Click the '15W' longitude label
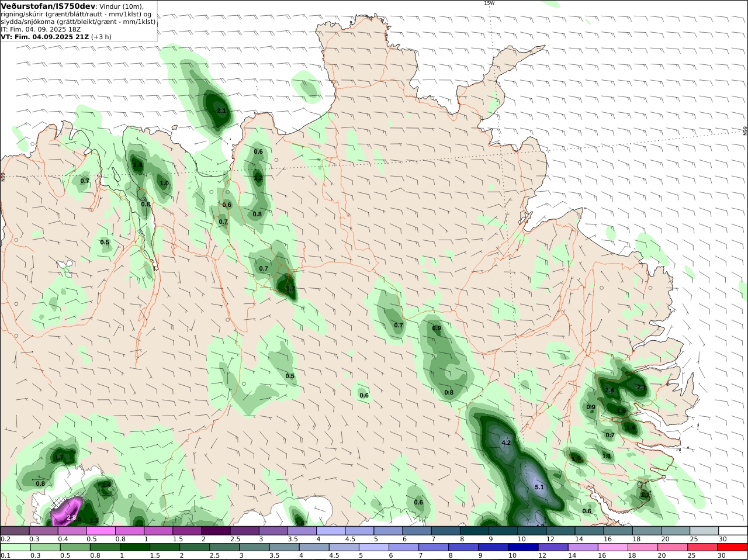Screen dimensions: 748x560 (x=489, y=3)
